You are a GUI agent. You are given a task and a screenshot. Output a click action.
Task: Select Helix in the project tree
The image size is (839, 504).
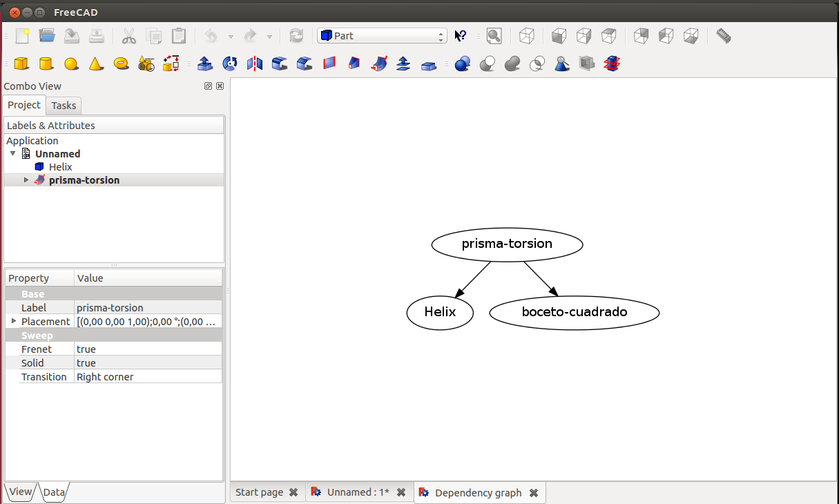pos(60,167)
